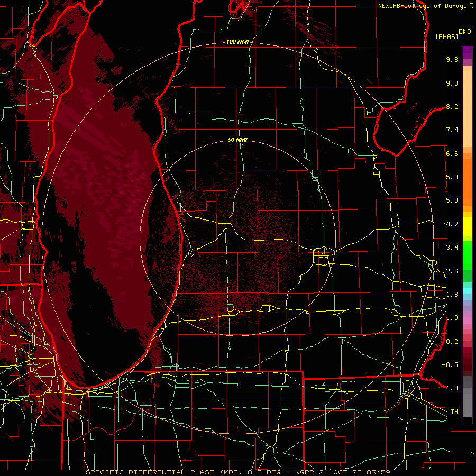This screenshot has width=476, height=476.
Task: Click the TH threshold label on the scale
Action: 454,412
